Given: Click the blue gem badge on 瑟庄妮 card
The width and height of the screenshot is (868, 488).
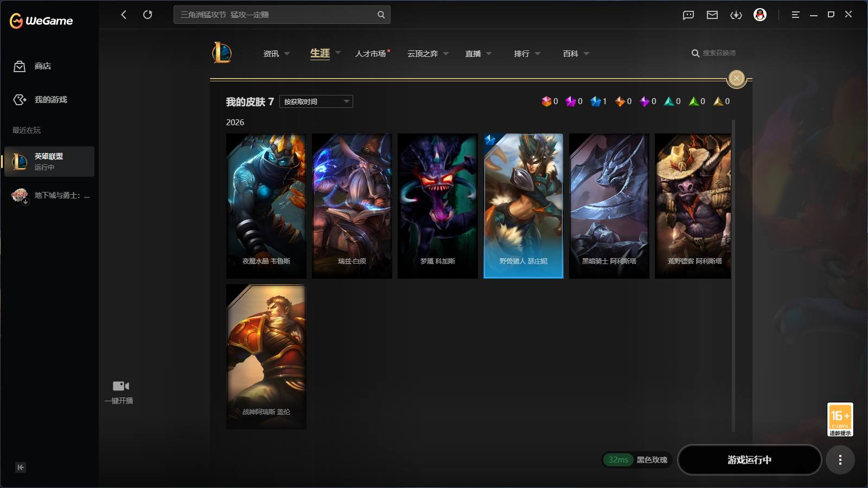Looking at the screenshot, I should pos(490,140).
